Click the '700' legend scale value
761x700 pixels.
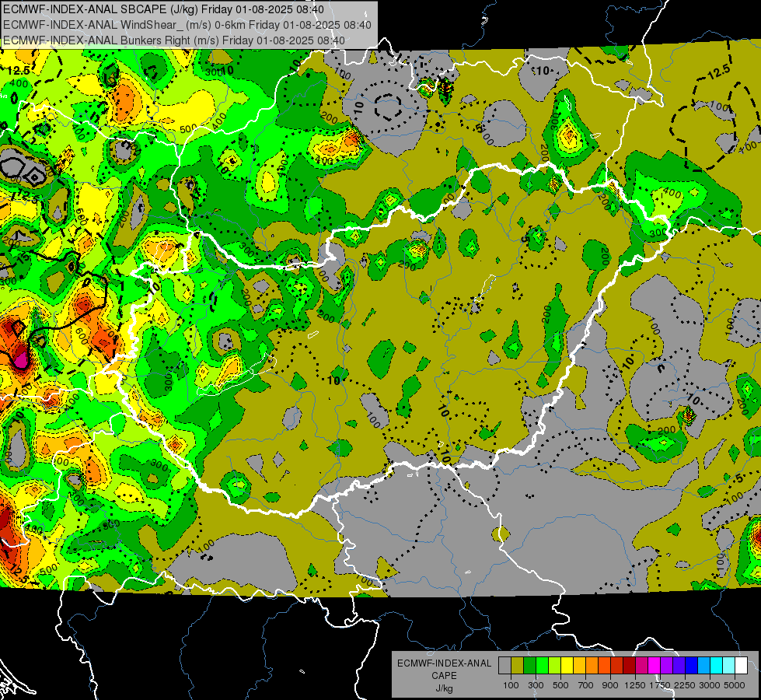(x=586, y=685)
